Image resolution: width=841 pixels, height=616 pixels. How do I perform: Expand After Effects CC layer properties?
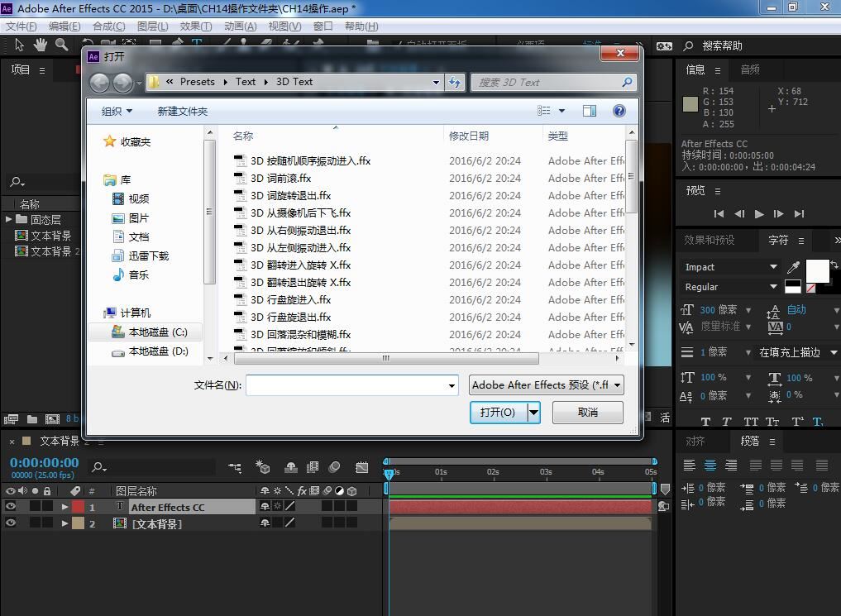pos(65,507)
